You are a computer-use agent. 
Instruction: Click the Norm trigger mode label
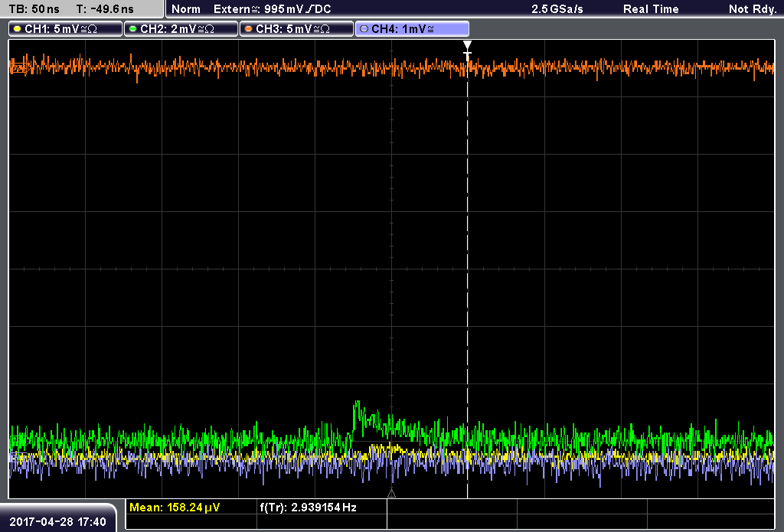pyautogui.click(x=186, y=9)
